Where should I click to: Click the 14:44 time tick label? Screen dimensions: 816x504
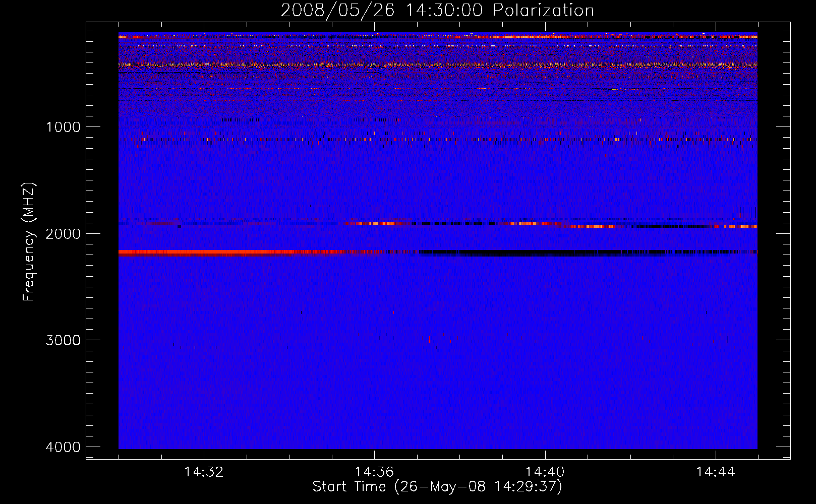(716, 472)
